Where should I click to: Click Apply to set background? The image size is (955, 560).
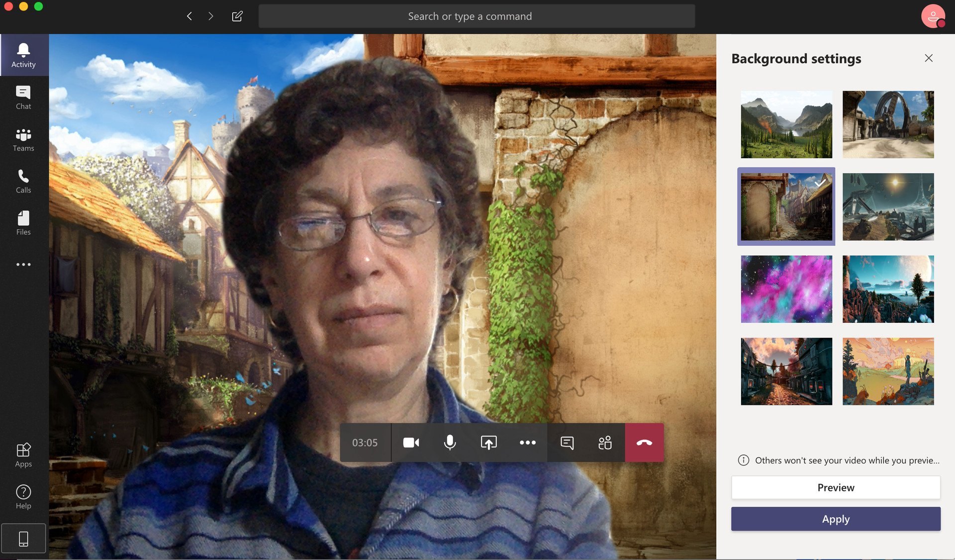tap(836, 519)
